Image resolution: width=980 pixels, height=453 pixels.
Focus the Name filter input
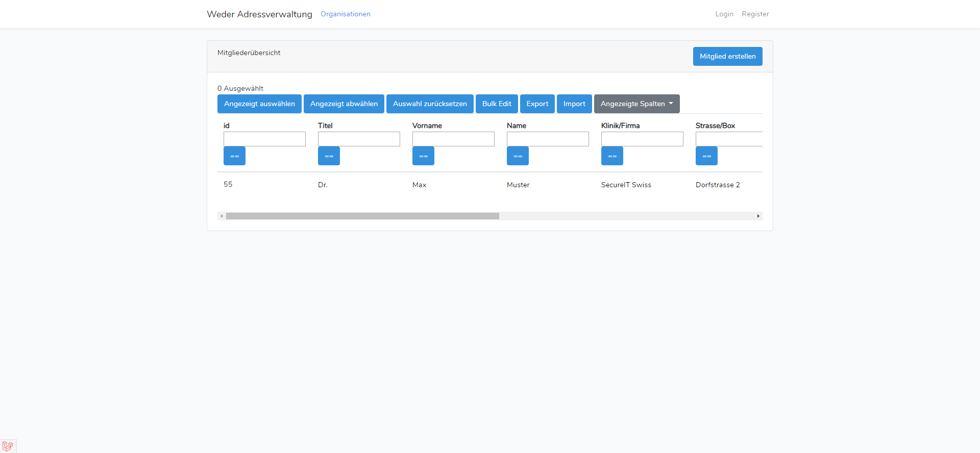(548, 139)
